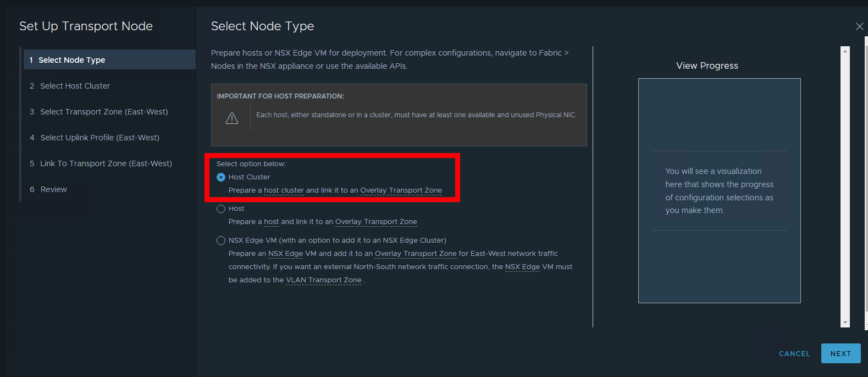Screen dimensions: 868x377
Task: Open the 'VLAN Transport Zone' hyperlink
Action: (x=323, y=280)
